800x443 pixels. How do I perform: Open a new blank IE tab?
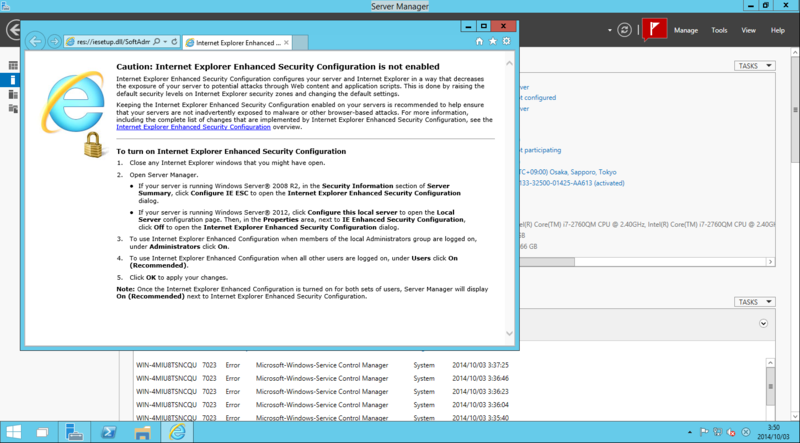[x=300, y=43]
